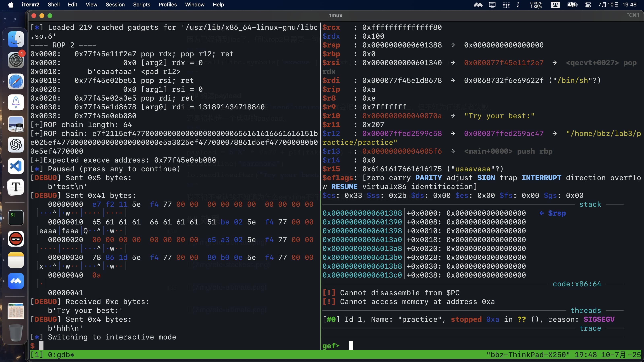Screen dimensions: 644x362
Task: Open the Apple menu
Action: [11, 5]
